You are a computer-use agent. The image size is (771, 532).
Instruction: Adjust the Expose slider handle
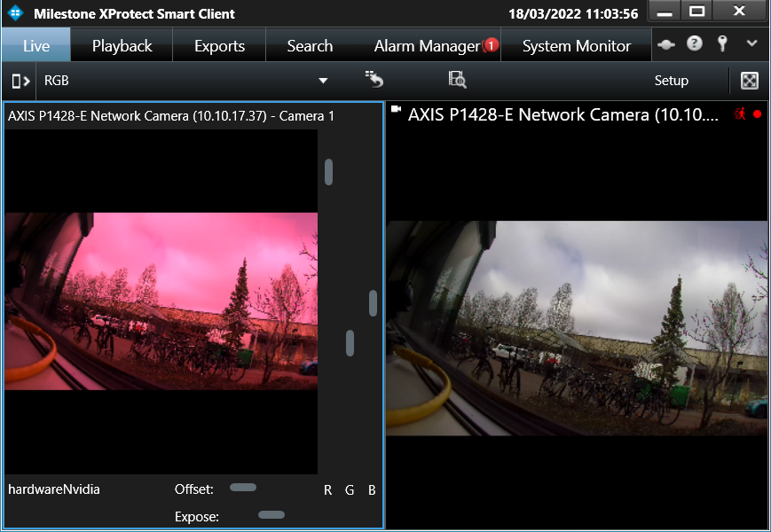pos(271,515)
